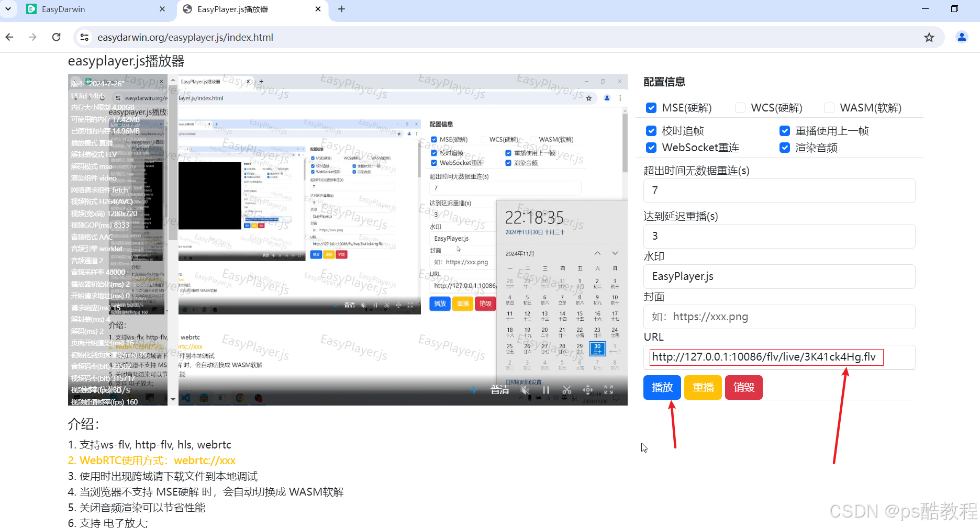Toggle the MSE(硬解) checkbox
The image size is (980, 528).
651,108
